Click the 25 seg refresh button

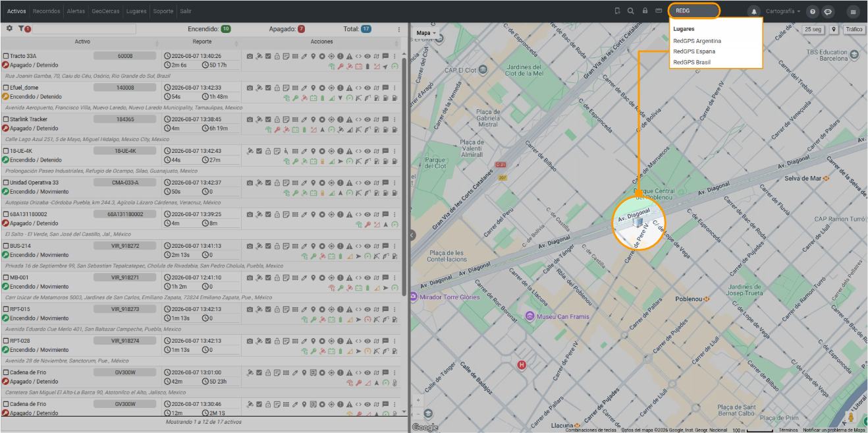click(x=813, y=30)
